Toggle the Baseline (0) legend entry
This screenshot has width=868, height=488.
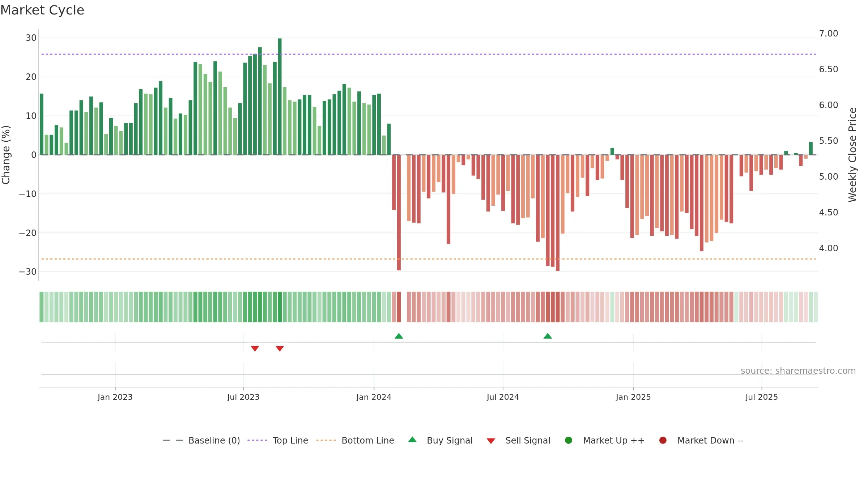point(201,440)
